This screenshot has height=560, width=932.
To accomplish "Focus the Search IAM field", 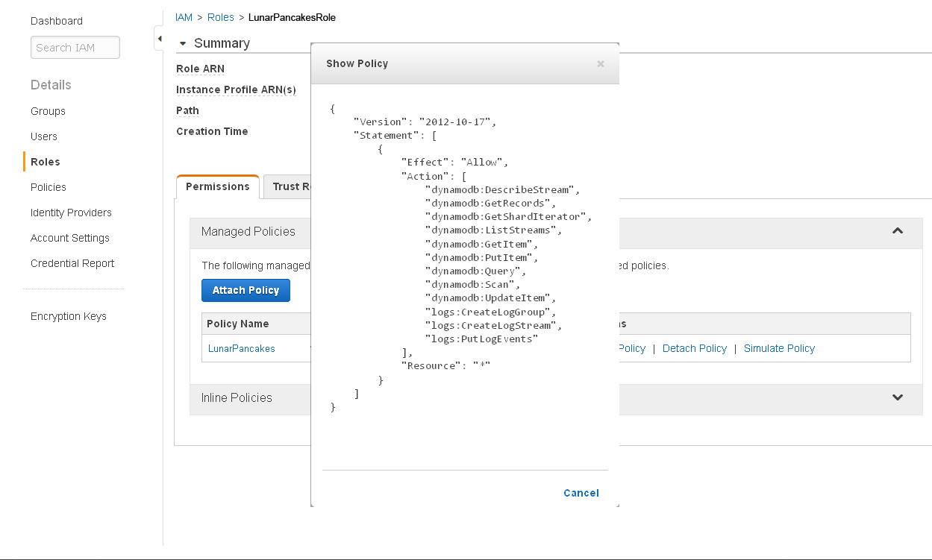I will click(75, 48).
